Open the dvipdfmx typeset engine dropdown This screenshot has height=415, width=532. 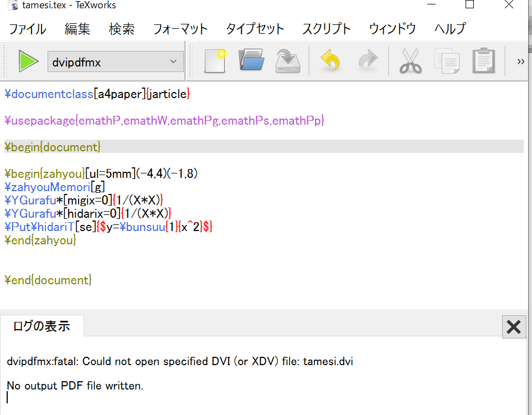click(x=115, y=61)
